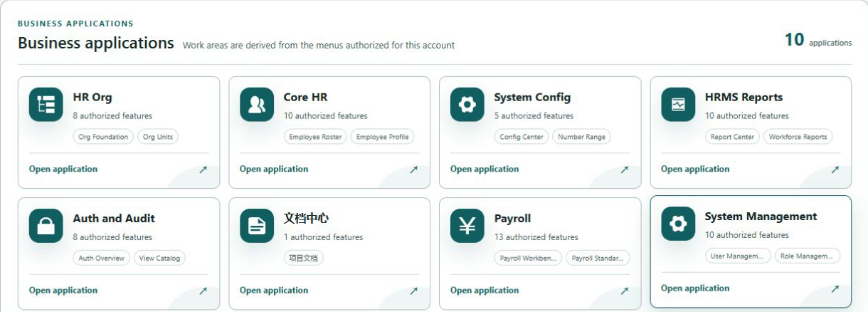
Task: Select the Payroll Workben... tag
Action: pos(529,259)
